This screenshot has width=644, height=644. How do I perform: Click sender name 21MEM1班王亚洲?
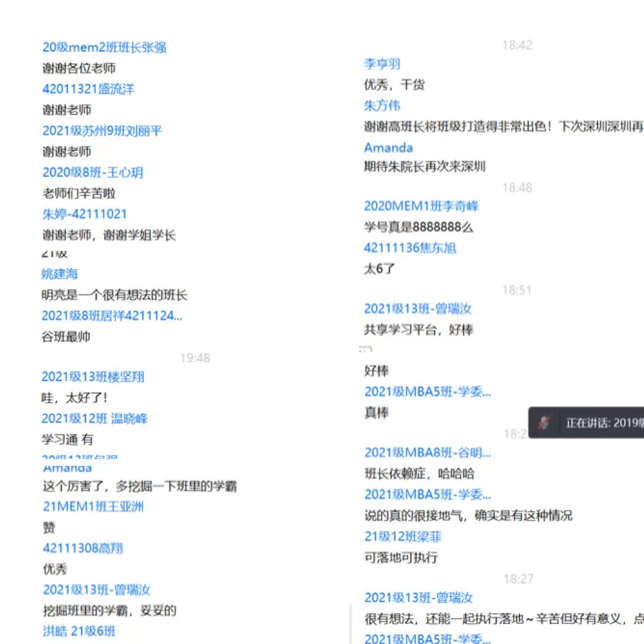pos(93,507)
